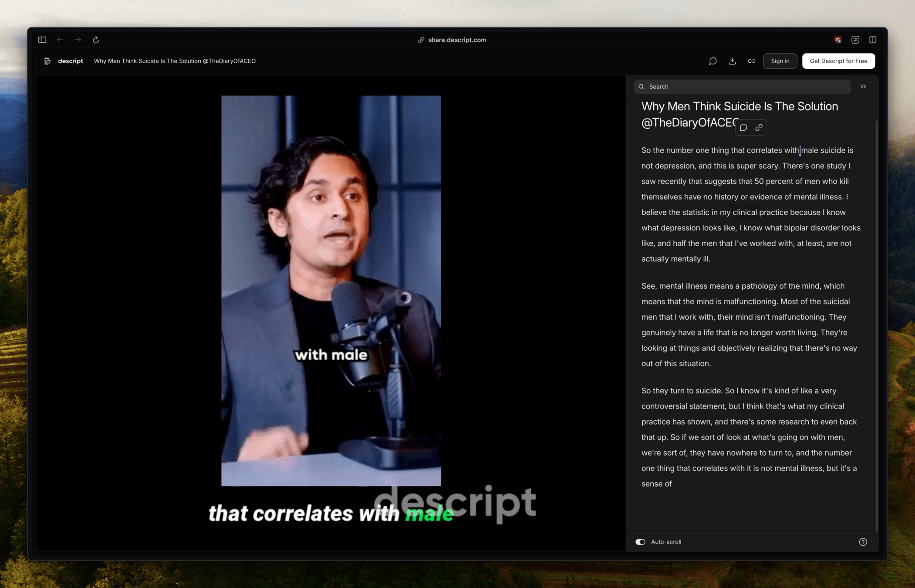This screenshot has height=588, width=915.
Task: Collapse the transcript panel with double chevron
Action: (863, 86)
